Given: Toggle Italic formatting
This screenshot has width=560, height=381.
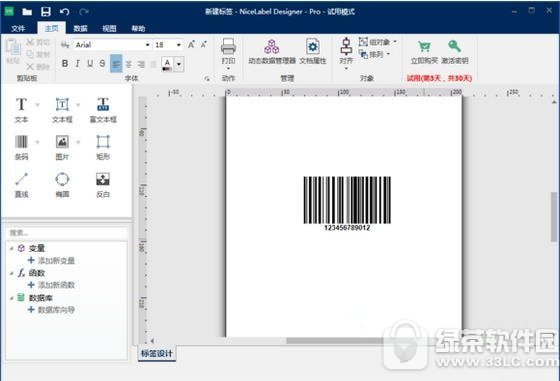Looking at the screenshot, I should (x=78, y=64).
